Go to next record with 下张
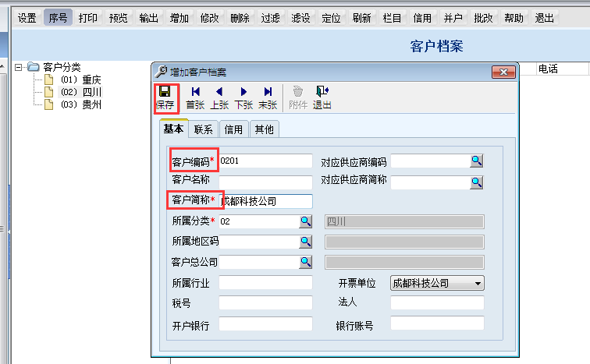Screen dimensions: 590x364 (x=243, y=98)
